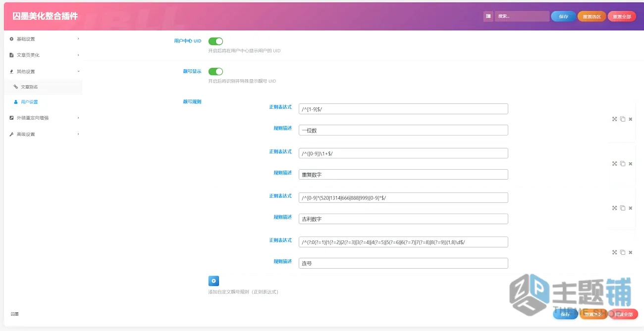This screenshot has height=331, width=644.
Task: Open the 文章别名 submenu item
Action: pos(43,87)
